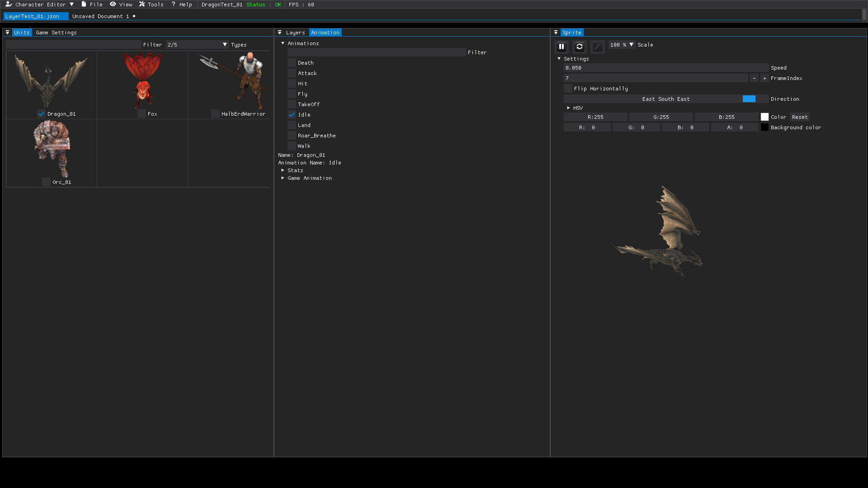The height and width of the screenshot is (488, 868).
Task: Click the Background color swatch
Action: click(764, 127)
